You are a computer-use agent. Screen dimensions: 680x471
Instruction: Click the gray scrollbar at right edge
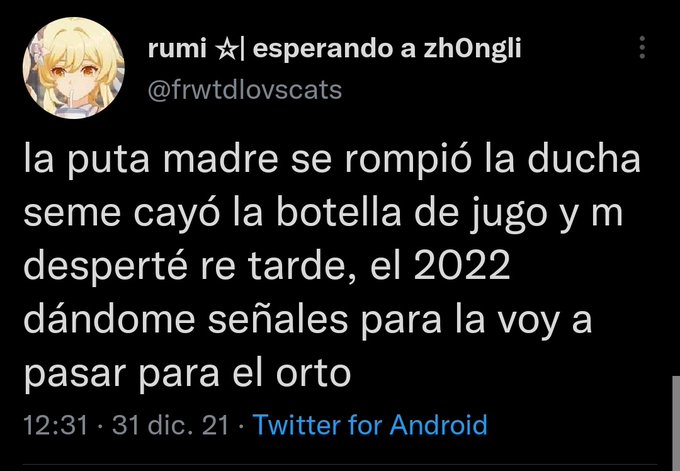[676, 423]
